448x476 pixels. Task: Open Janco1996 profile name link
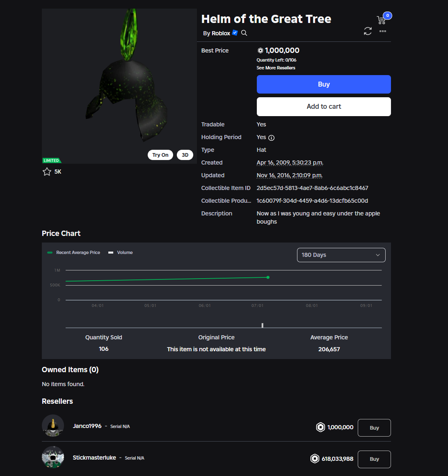click(x=87, y=426)
